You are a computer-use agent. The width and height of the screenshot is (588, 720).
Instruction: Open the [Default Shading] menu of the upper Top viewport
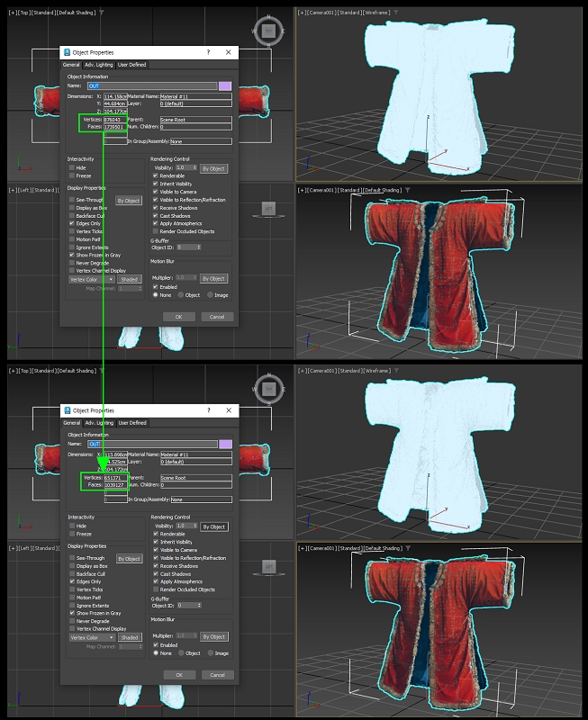tap(77, 13)
